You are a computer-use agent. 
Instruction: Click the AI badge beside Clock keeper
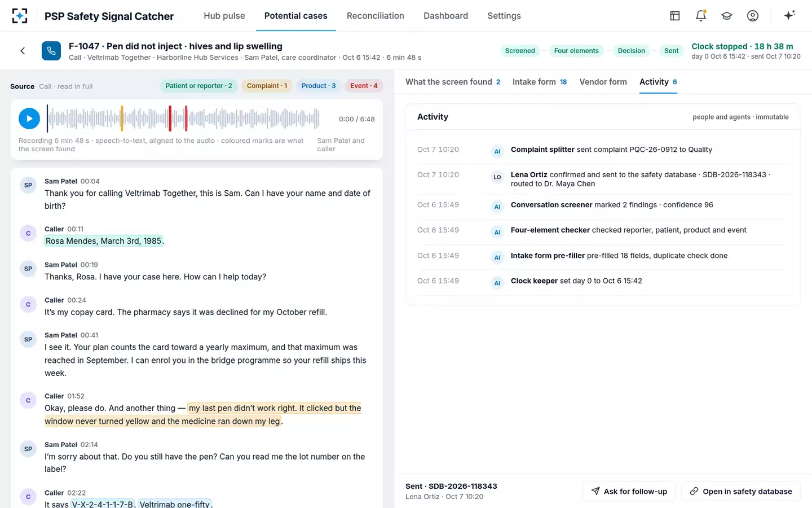tap(497, 283)
